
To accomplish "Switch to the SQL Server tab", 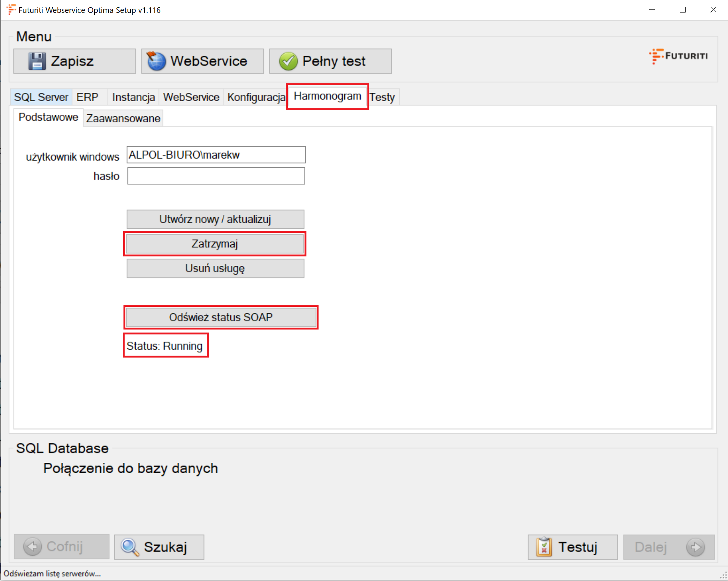I will (41, 97).
